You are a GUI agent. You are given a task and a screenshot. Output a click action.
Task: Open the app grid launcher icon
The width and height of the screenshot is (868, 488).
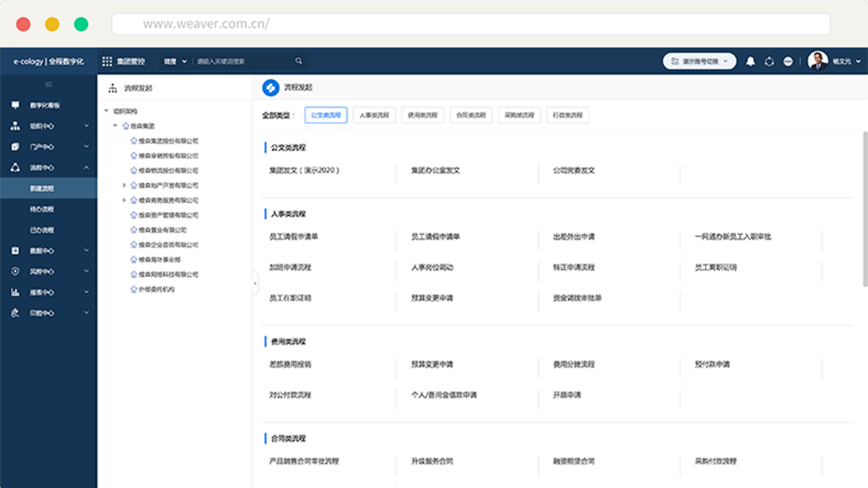coord(107,61)
